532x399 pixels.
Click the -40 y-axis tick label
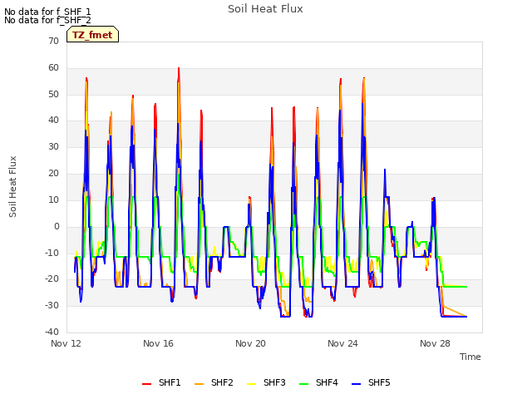point(52,332)
